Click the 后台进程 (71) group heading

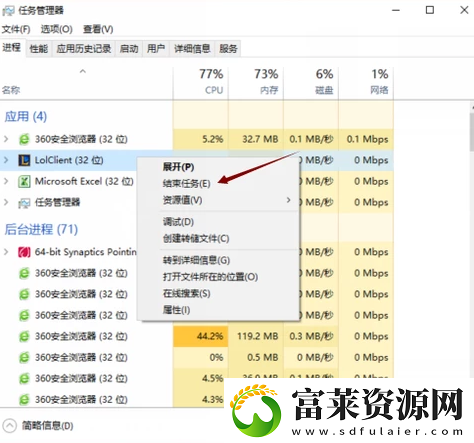pyautogui.click(x=41, y=229)
